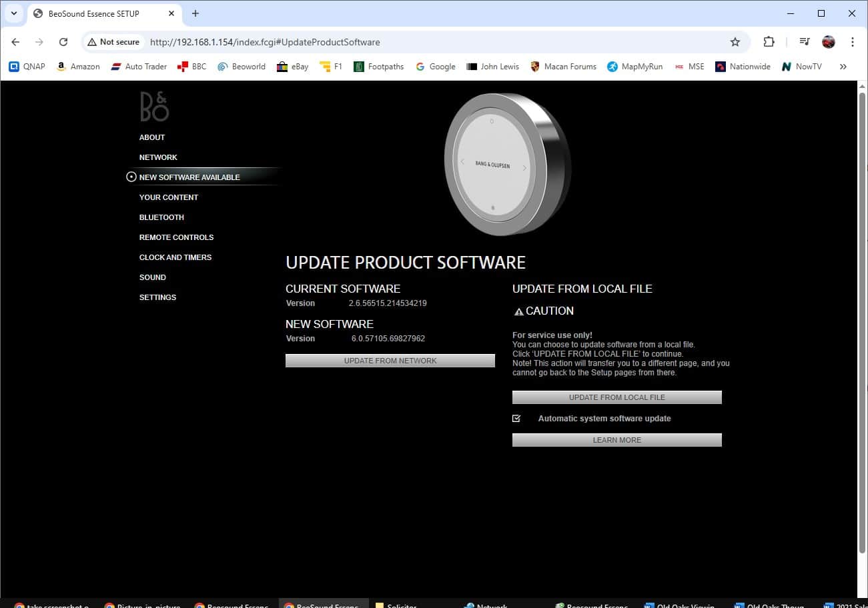The image size is (868, 608).
Task: Open the REMOTE CONTROLS menu page
Action: (x=176, y=237)
